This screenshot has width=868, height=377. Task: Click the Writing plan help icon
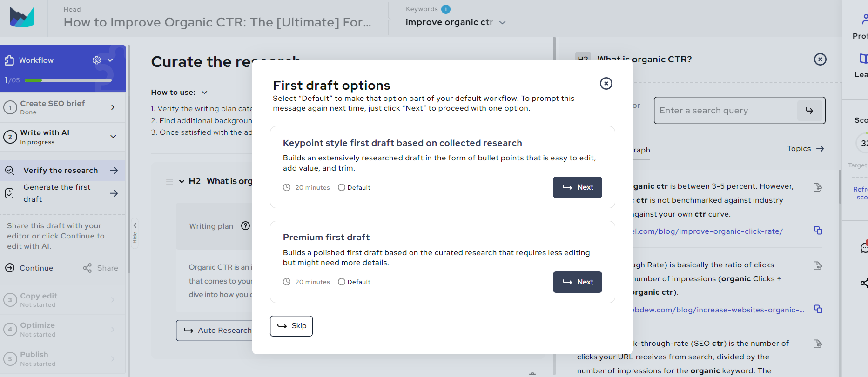245,226
